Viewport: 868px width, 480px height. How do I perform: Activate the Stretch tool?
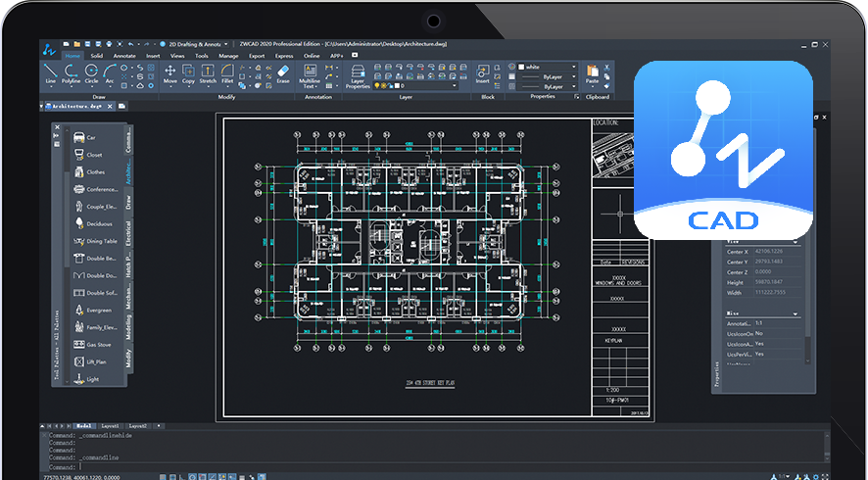(208, 74)
